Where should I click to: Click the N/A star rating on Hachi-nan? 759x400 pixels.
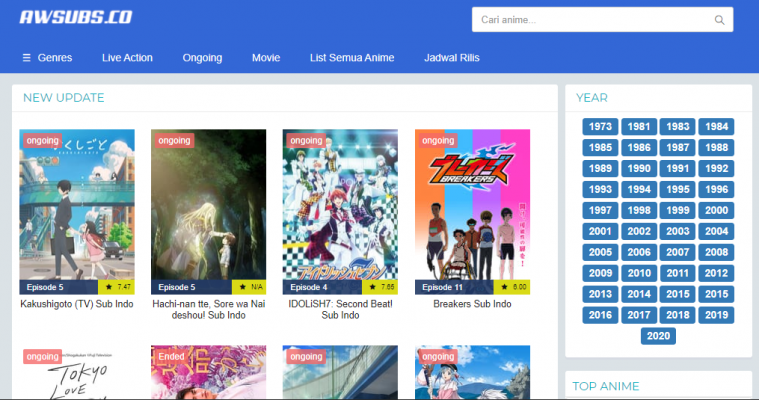point(249,287)
